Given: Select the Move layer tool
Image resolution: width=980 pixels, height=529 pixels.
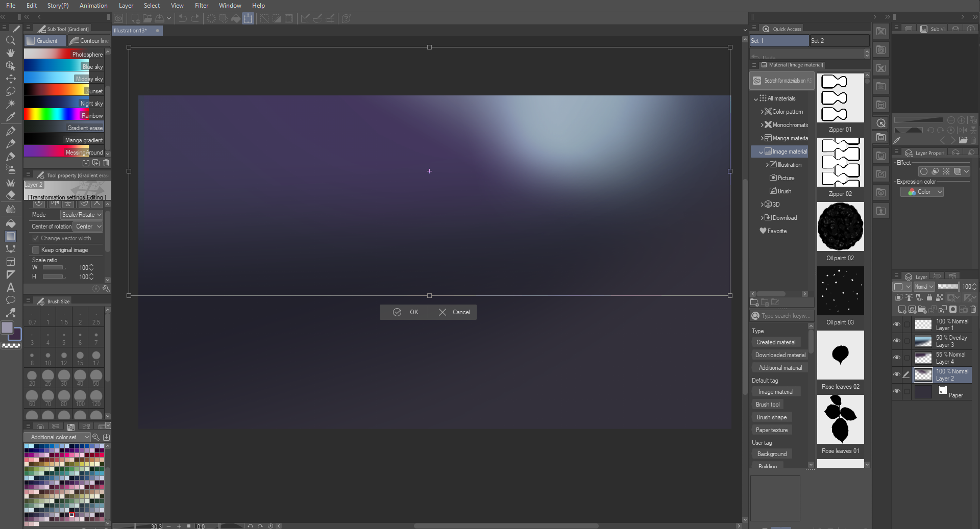Looking at the screenshot, I should [x=10, y=79].
